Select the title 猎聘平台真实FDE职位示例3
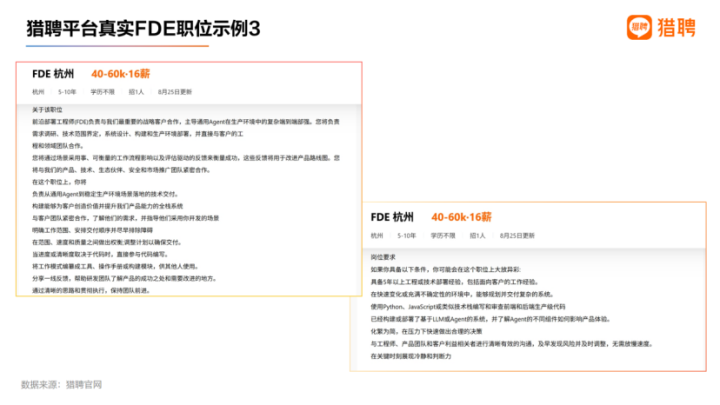This screenshot has height=405, width=720. (143, 28)
